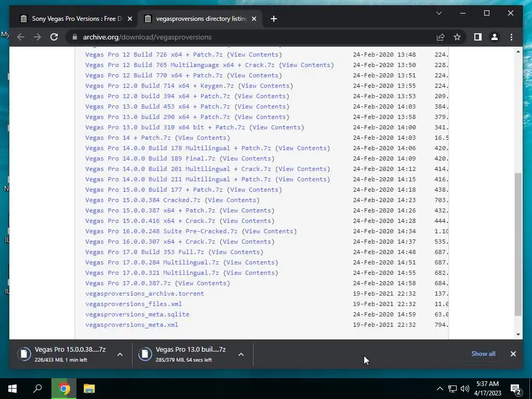Download Vegas Pro 16.0.0.248 Suite Pre-Cracked.7z

click(x=161, y=231)
